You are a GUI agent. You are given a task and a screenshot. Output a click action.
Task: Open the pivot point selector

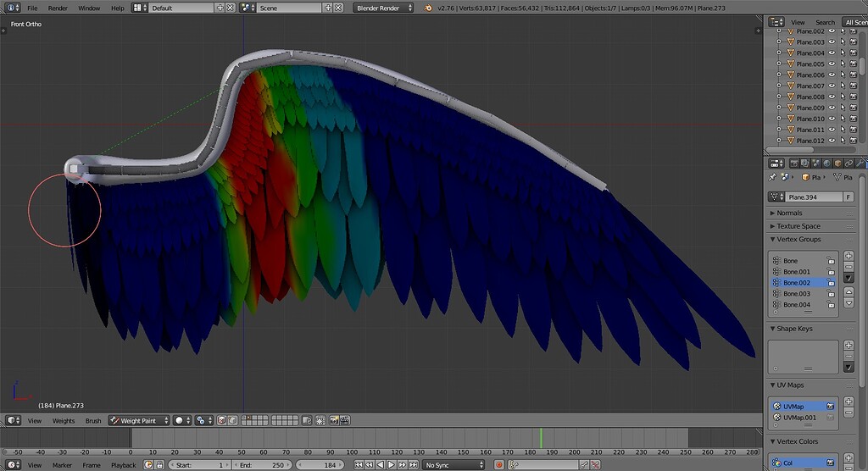coord(203,421)
